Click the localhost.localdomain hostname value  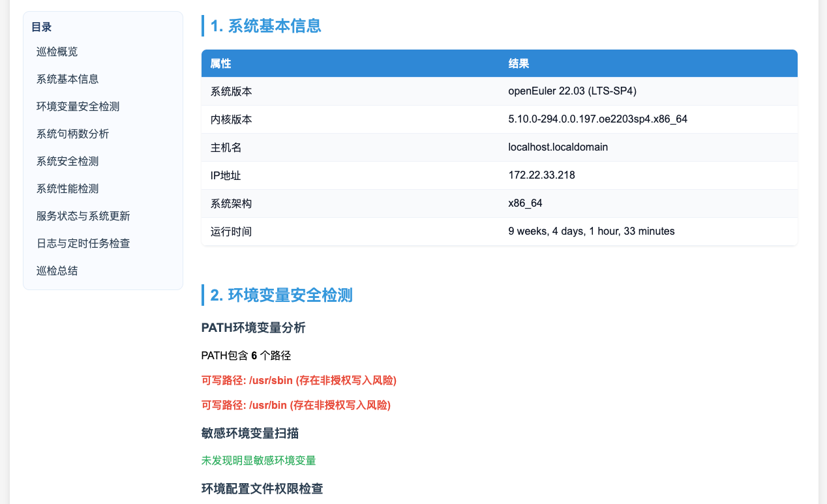click(x=558, y=147)
